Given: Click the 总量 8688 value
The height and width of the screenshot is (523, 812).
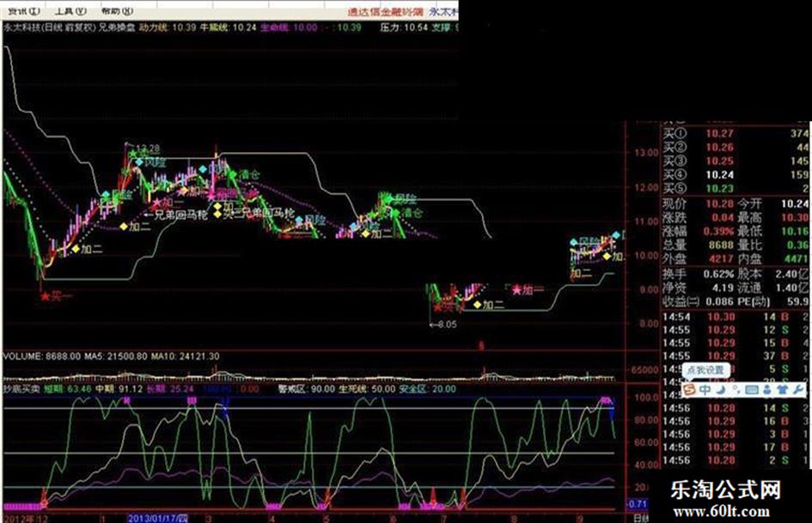Looking at the screenshot, I should [x=721, y=245].
